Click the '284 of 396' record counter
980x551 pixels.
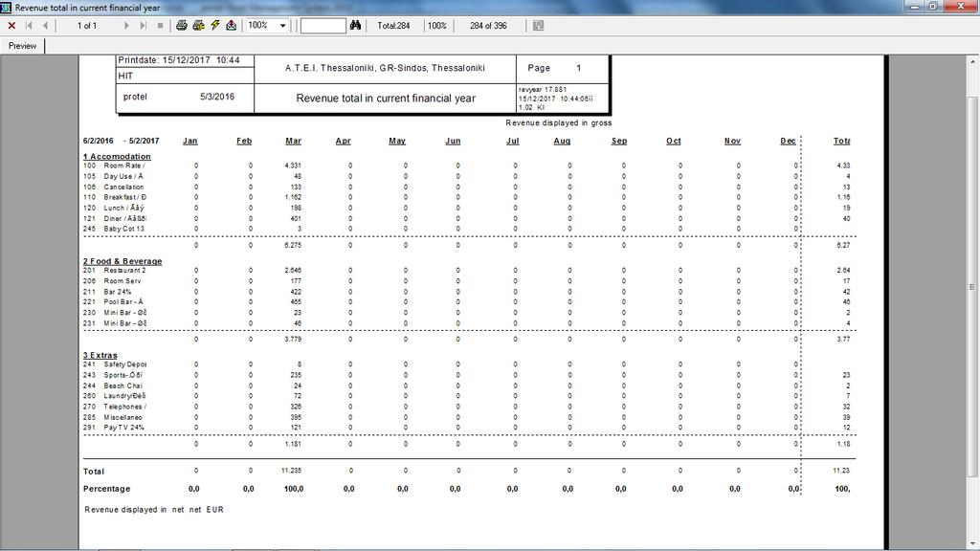[x=488, y=26]
